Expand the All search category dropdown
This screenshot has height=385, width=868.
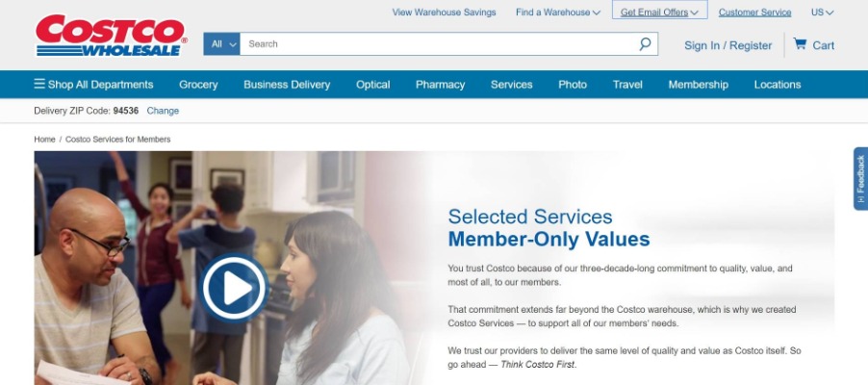[221, 43]
